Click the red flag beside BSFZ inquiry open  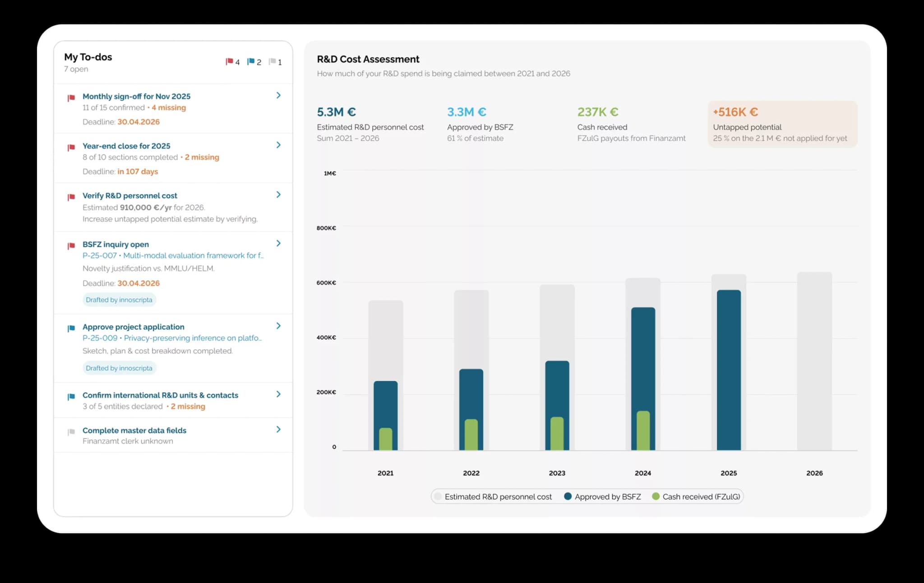tap(71, 246)
